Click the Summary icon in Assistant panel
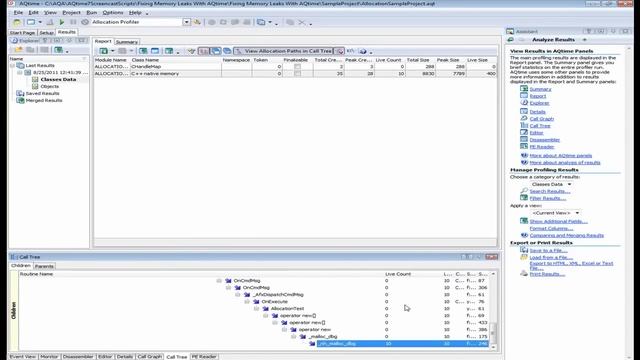This screenshot has height=360, width=640. tap(524, 89)
